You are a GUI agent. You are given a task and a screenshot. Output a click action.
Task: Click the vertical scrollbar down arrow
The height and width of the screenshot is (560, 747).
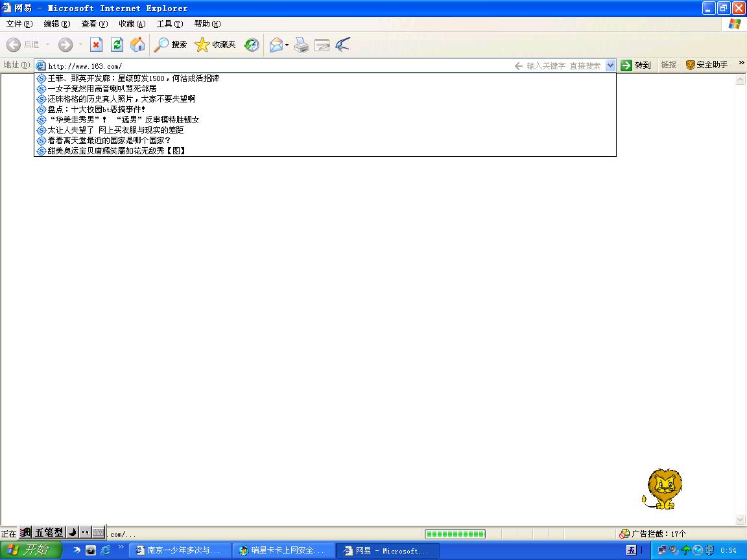(x=741, y=519)
